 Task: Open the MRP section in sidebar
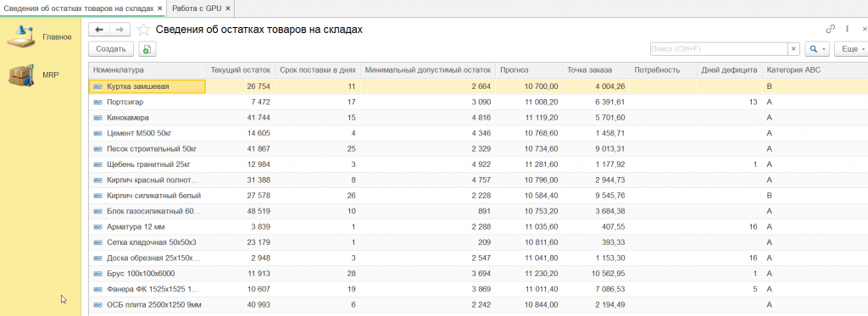coord(33,75)
